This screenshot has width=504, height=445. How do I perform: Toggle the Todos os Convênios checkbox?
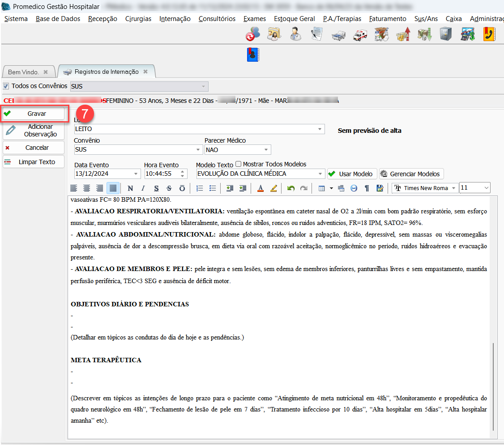6,86
